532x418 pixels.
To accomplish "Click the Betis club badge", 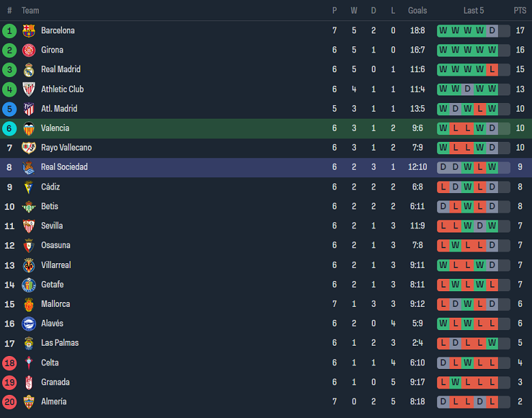I will point(29,207).
